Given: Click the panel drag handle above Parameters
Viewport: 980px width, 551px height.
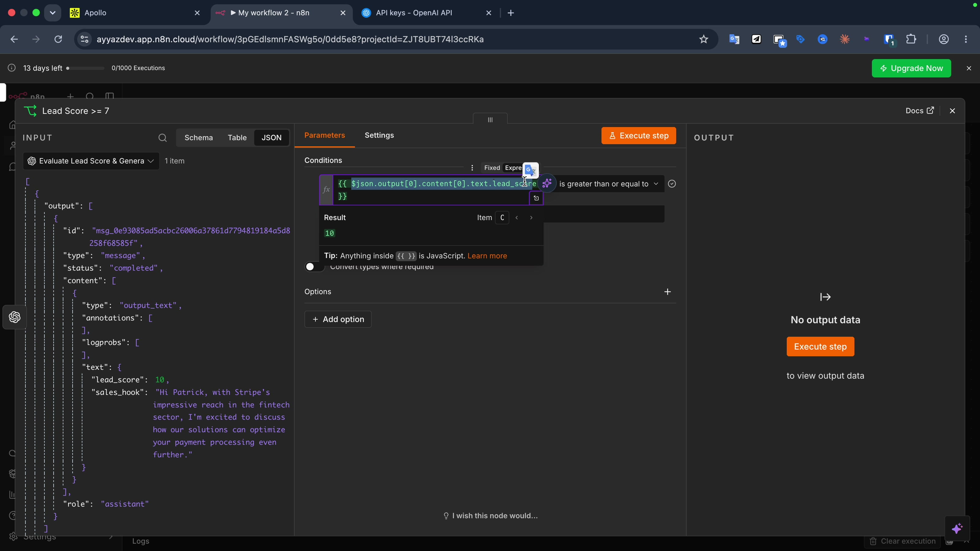Looking at the screenshot, I should tap(490, 119).
